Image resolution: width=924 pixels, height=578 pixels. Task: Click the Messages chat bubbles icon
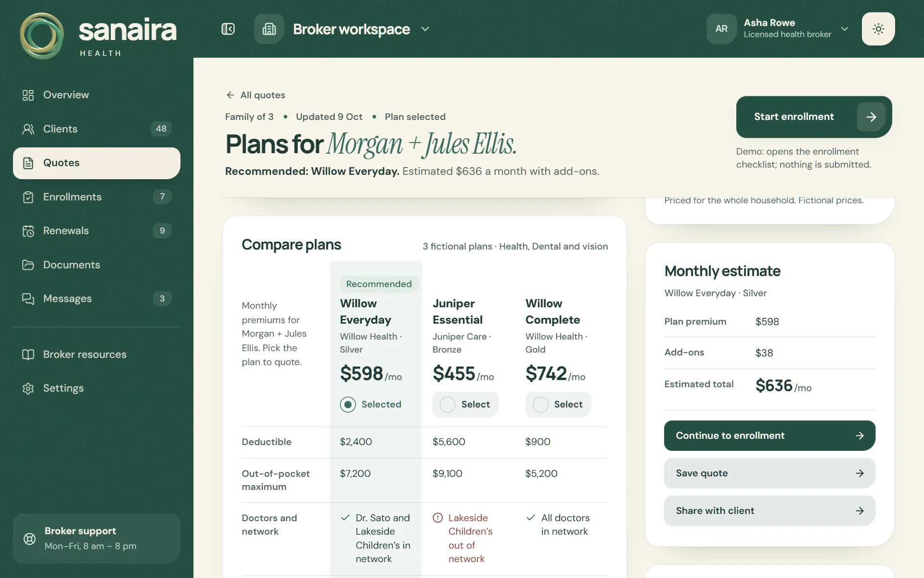28,299
